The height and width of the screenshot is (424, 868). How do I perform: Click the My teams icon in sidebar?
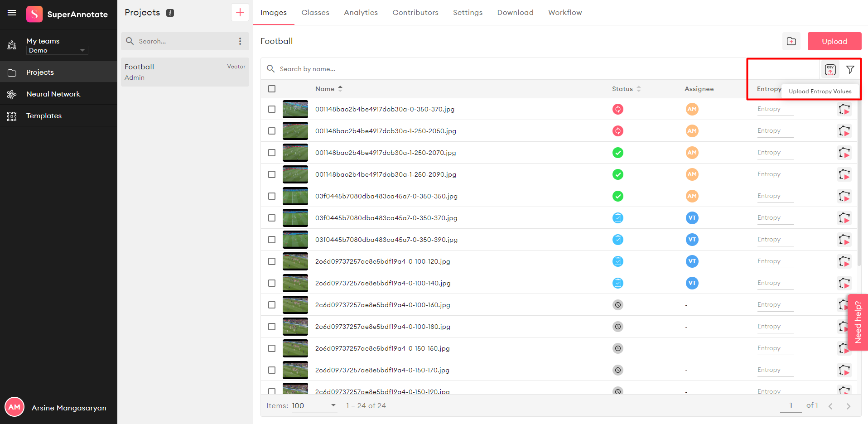(12, 45)
